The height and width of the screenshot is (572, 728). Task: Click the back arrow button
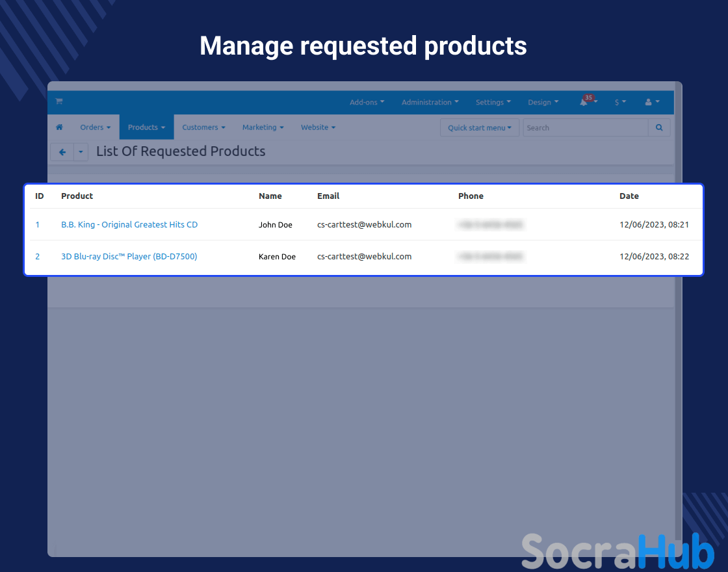(62, 152)
